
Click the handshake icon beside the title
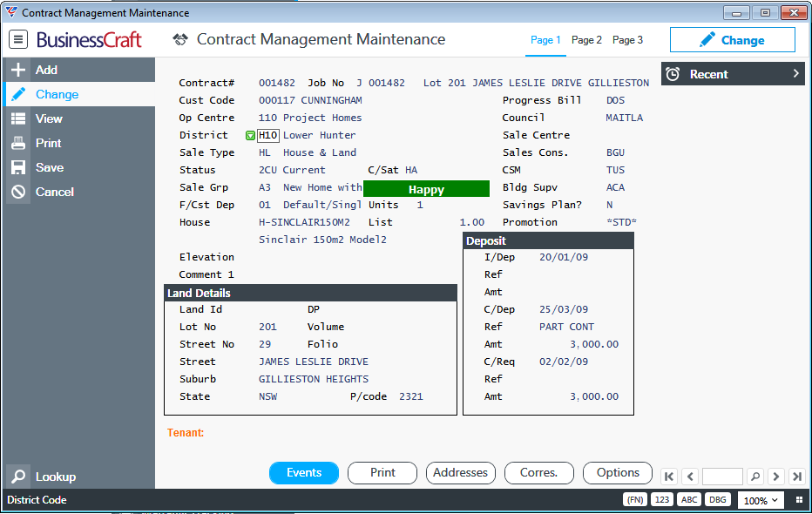180,39
